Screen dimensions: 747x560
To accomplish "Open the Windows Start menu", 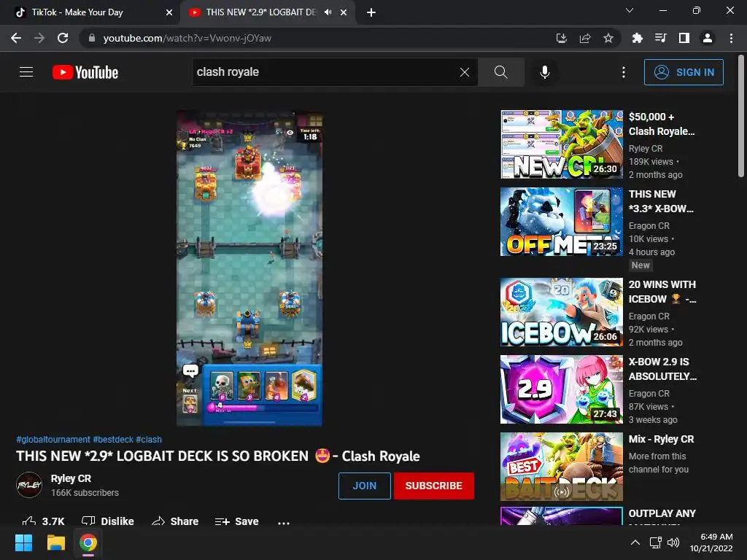I will click(x=23, y=542).
